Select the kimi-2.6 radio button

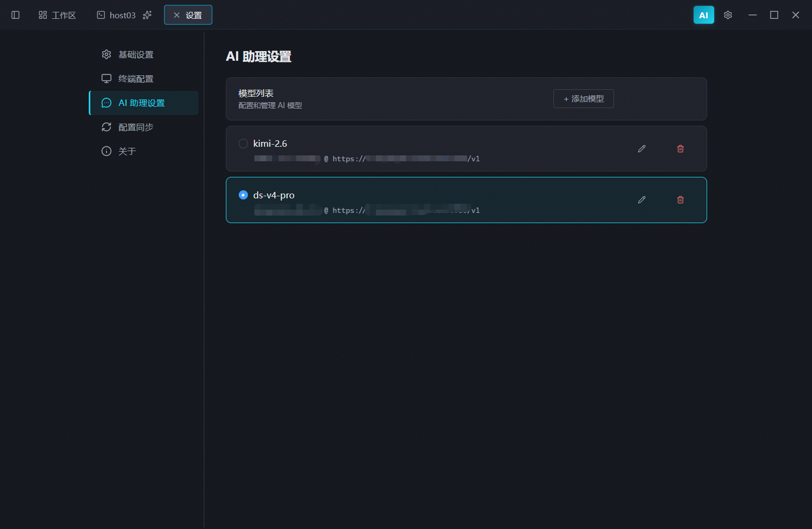pos(243,144)
